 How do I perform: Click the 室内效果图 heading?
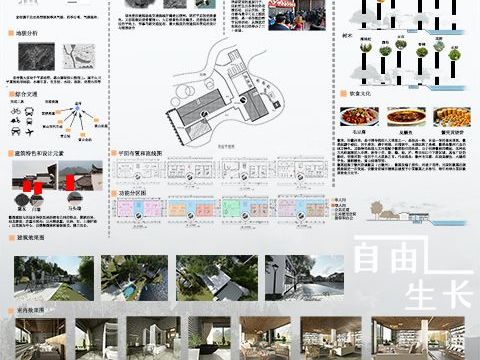30,310
